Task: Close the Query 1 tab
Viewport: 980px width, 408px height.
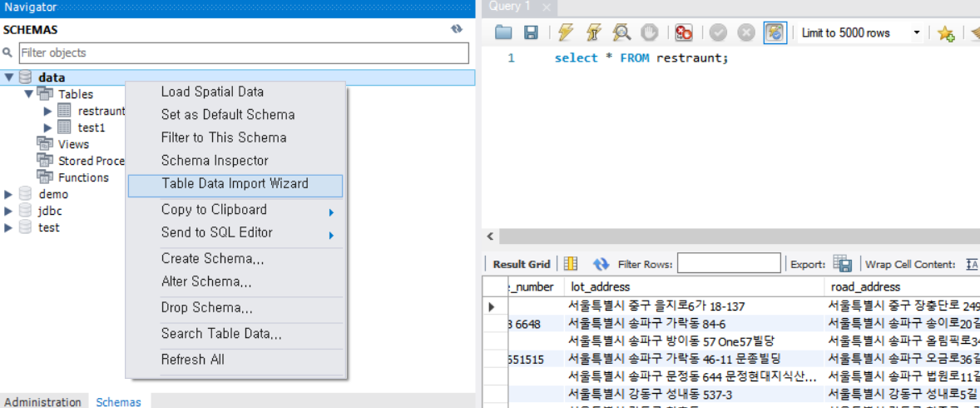Action: (546, 7)
